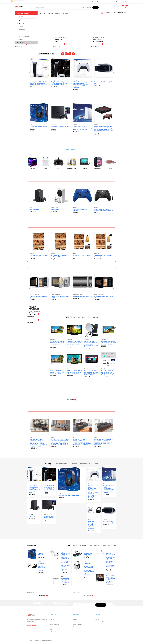This screenshot has width=143, height=644.
Task: Select KISSEN in category sidebar
Action: click(x=21, y=39)
